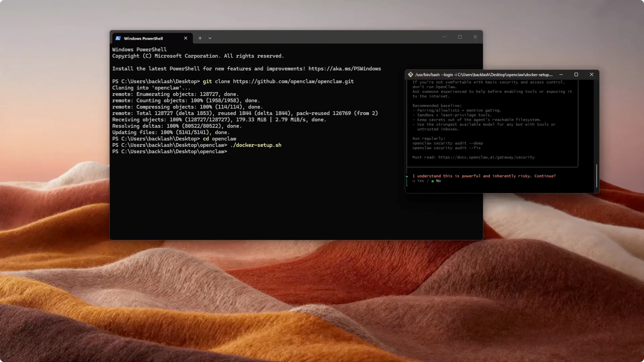Click the bash window vertical scrollbar

point(597,176)
